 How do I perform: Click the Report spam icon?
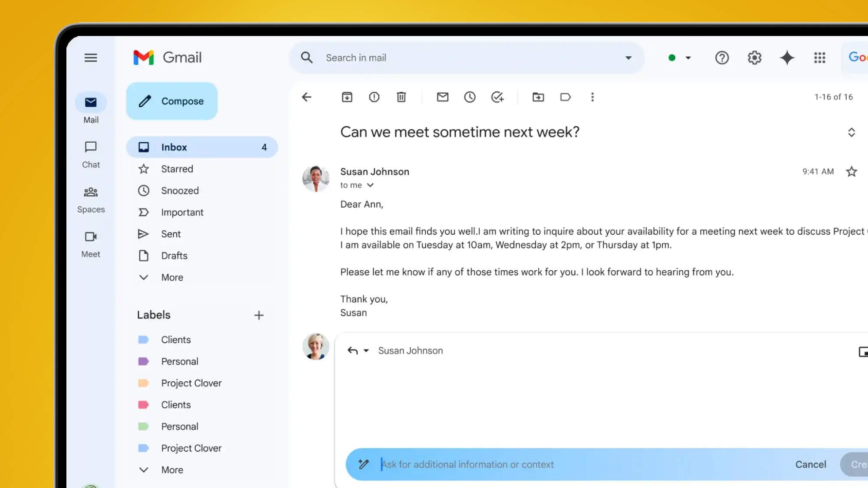click(374, 97)
